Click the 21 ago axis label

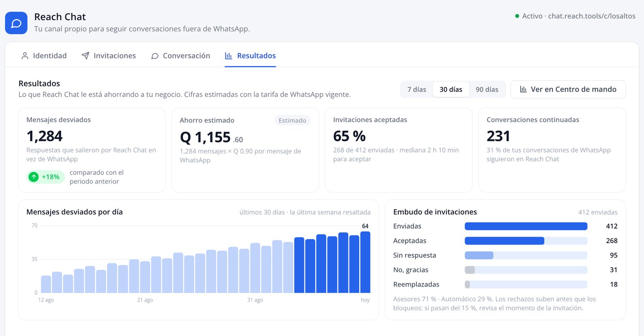pyautogui.click(x=145, y=300)
